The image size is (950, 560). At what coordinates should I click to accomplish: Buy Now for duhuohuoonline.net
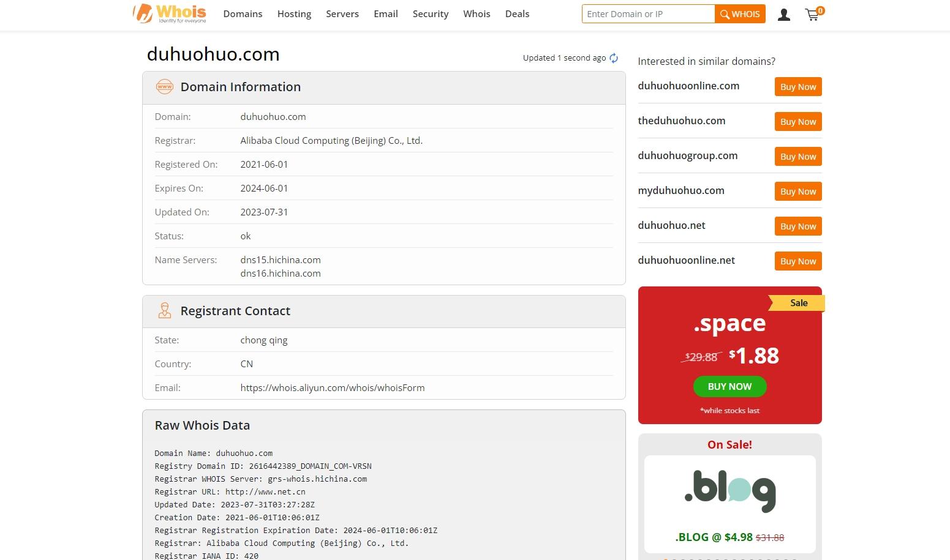[798, 261]
